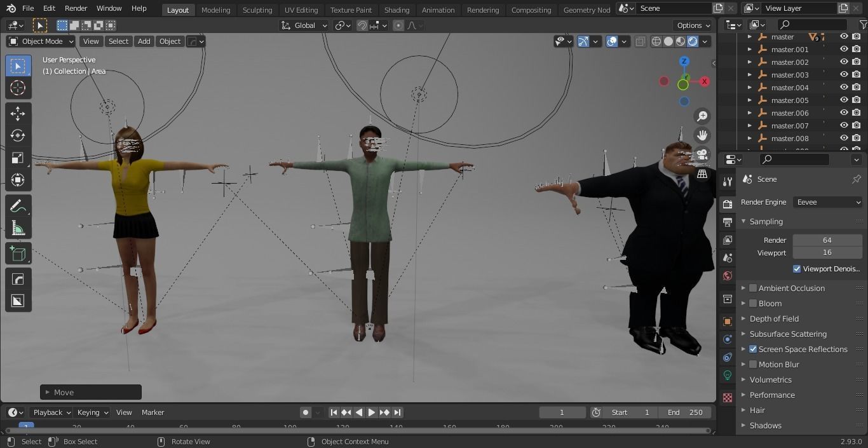
Task: Open the Render Engine Eevee dropdown
Action: [827, 202]
